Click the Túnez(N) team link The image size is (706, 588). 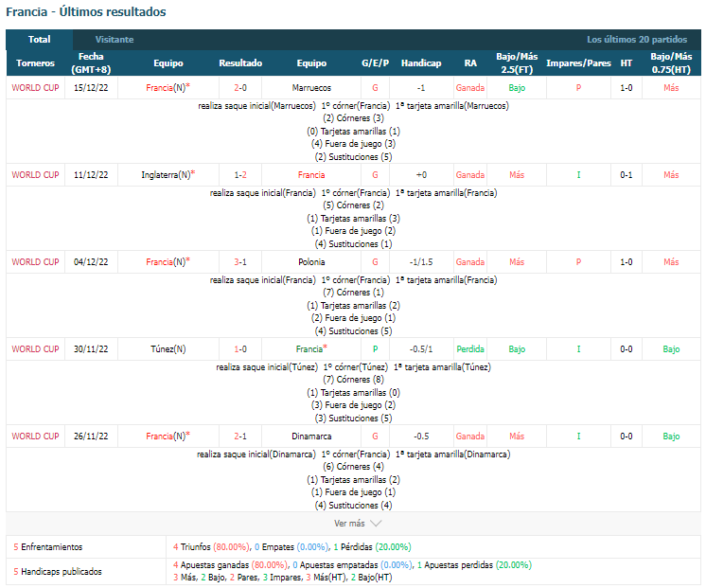[x=168, y=348]
